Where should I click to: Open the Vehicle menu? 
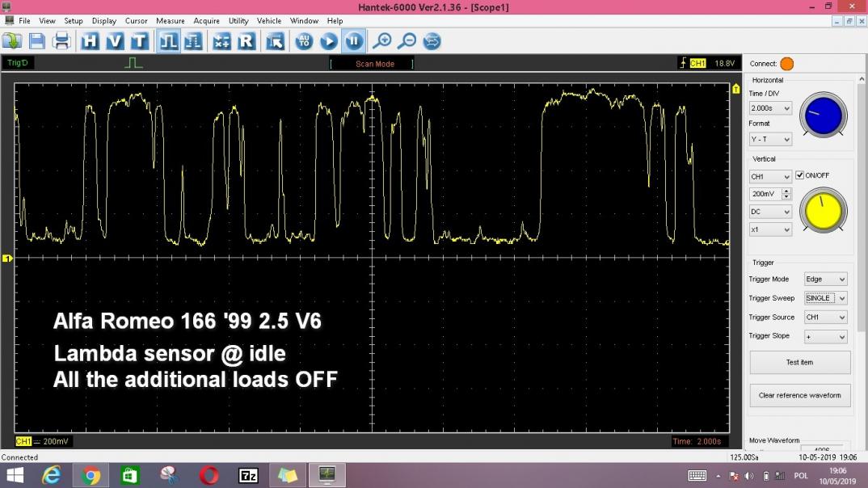(x=269, y=20)
